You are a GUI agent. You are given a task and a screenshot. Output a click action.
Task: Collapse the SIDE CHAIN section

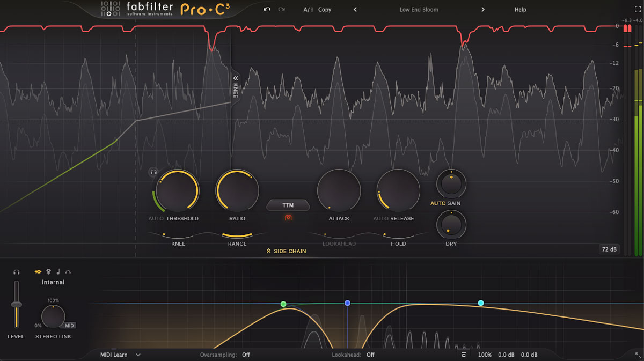(x=286, y=251)
